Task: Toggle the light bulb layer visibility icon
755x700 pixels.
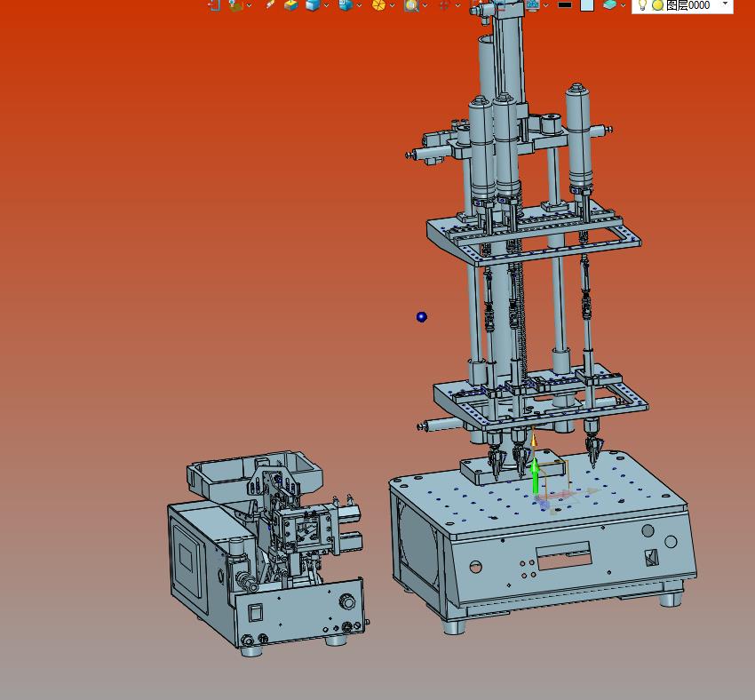Action: point(642,4)
